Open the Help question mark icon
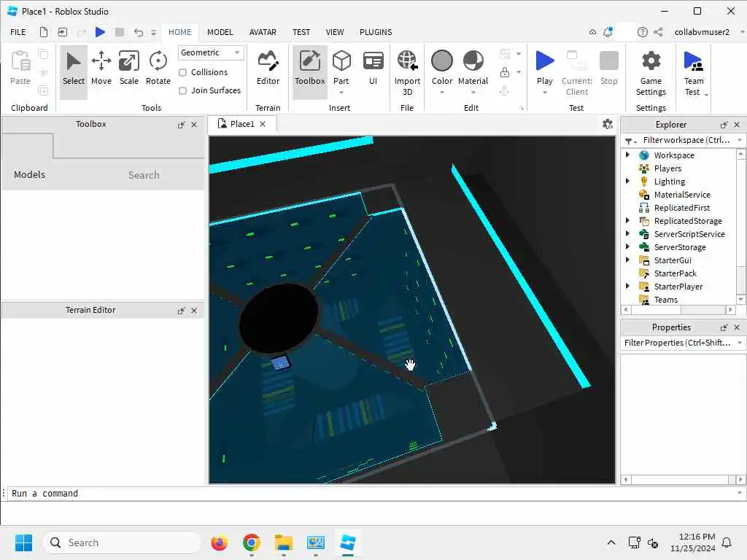The image size is (747, 560). [x=642, y=32]
